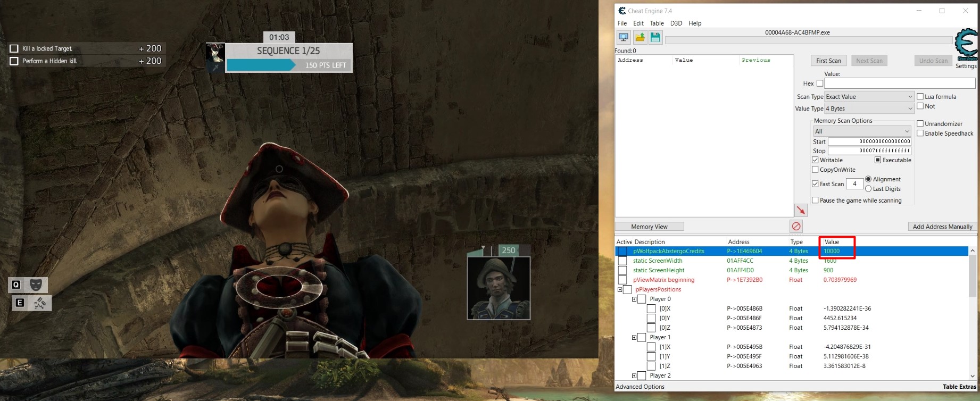Viewport: 980px width, 401px height.
Task: Collapse the Player 1 tree node
Action: pos(634,338)
